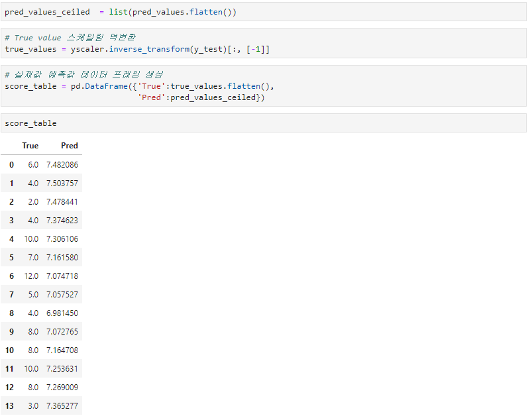Screen dimensions: 528x420
Task: Click True value 2.0 in row 2
Action: [x=33, y=202]
